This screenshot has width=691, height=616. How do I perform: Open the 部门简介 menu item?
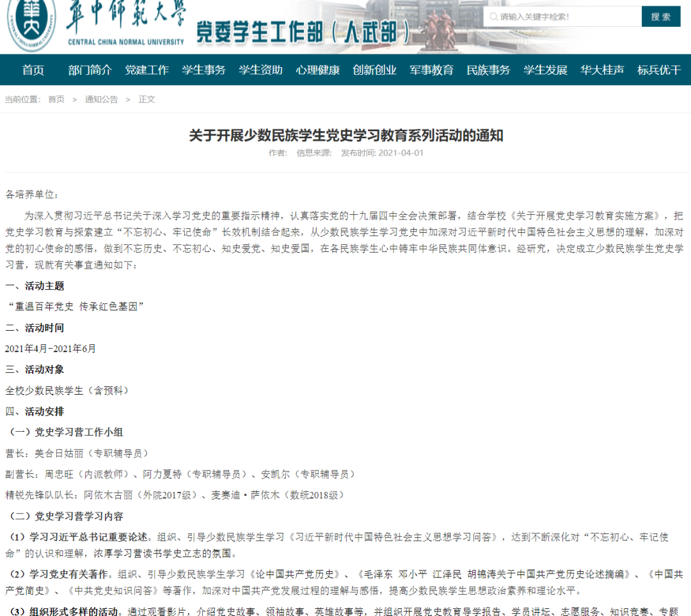[90, 70]
